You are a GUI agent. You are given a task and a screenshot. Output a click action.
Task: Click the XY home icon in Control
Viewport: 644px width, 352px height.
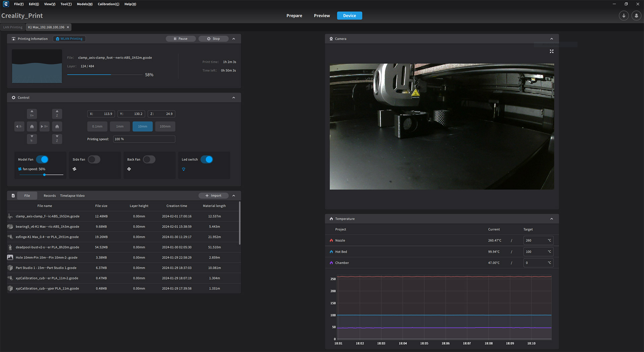[32, 126]
